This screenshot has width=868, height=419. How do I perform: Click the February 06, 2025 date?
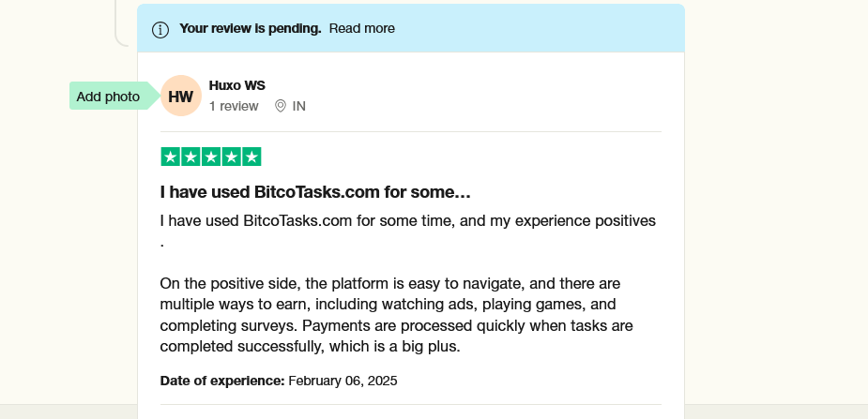343,381
